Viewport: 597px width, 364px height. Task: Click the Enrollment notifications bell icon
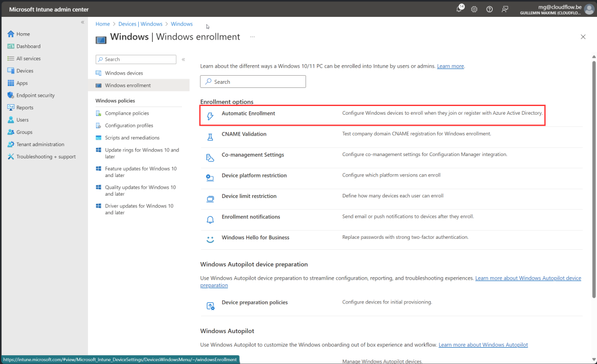coord(210,220)
